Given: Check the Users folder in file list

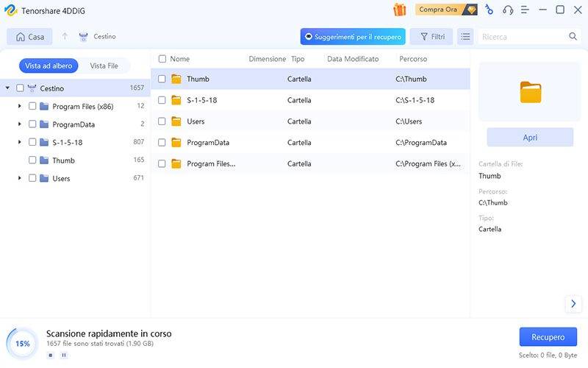Looking at the screenshot, I should [x=162, y=121].
